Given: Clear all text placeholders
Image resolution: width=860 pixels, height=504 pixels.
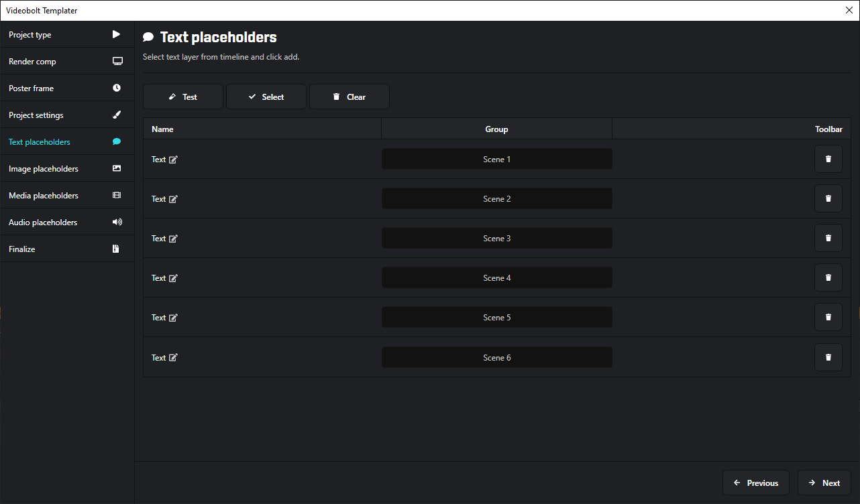Looking at the screenshot, I should (x=350, y=97).
